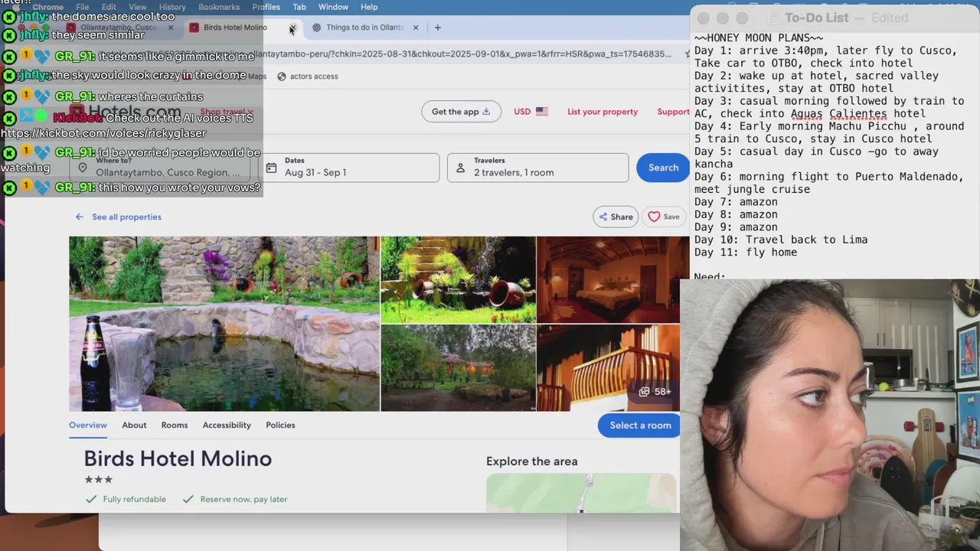Open the garden clay pots photo
This screenshot has width=980, height=551.
(x=458, y=279)
